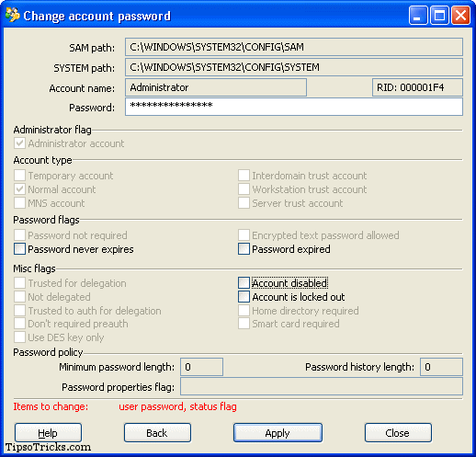Image resolution: width=476 pixels, height=457 pixels.
Task: Click the RID 000001F4 field
Action: coord(417,87)
